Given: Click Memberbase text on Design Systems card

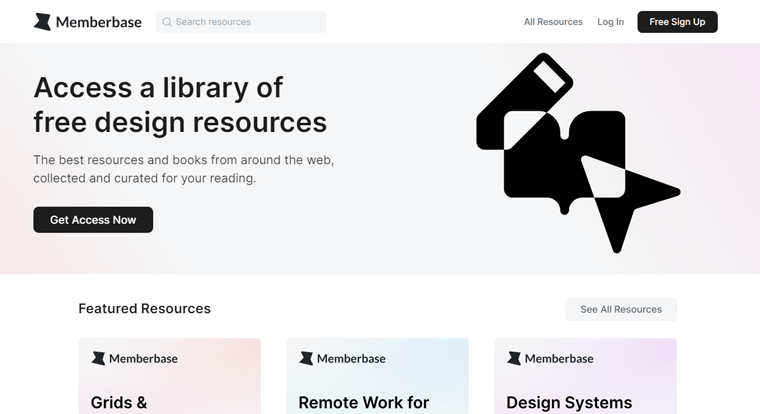Looking at the screenshot, I should [558, 358].
